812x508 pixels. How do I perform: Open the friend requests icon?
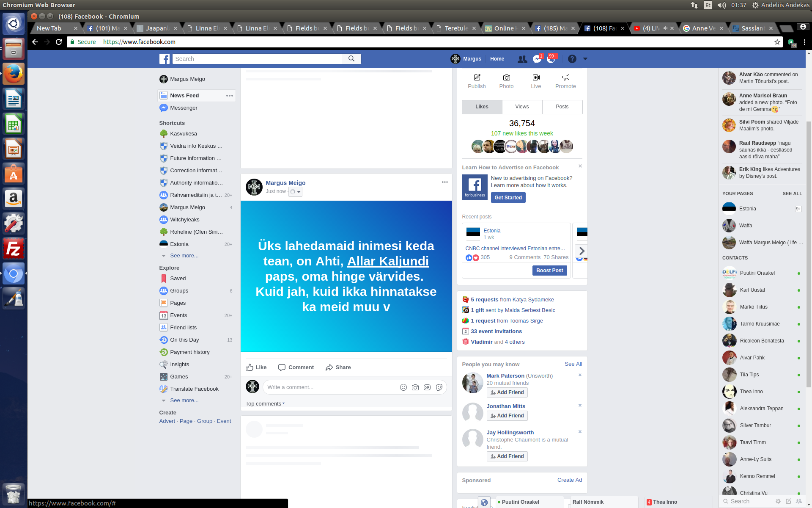click(522, 59)
